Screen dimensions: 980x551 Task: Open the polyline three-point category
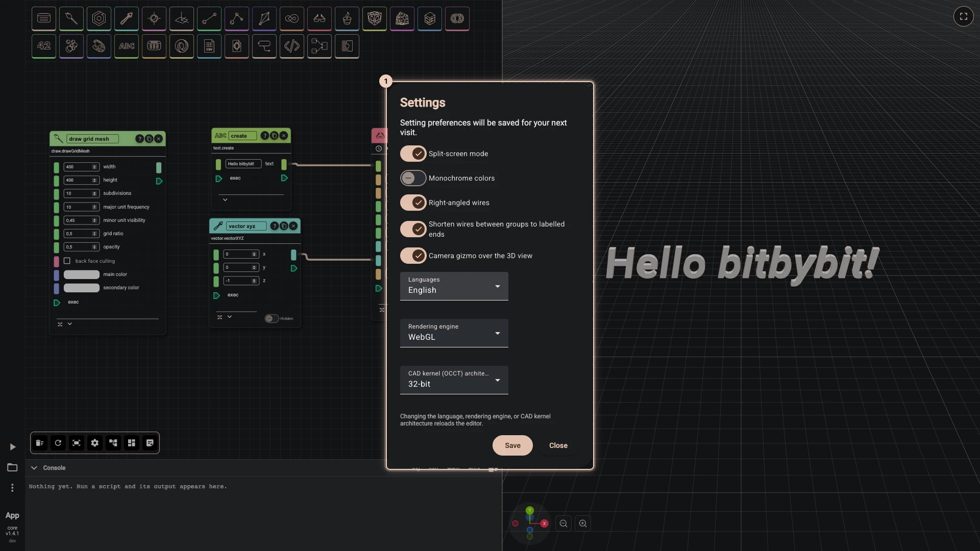[236, 19]
